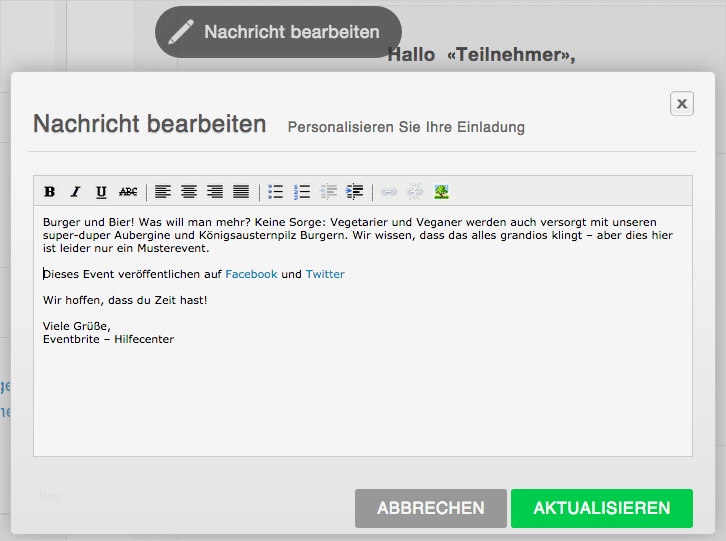
Task: Click the text 'Wir hoffen, dass du Zeit hast!'
Action: point(125,300)
